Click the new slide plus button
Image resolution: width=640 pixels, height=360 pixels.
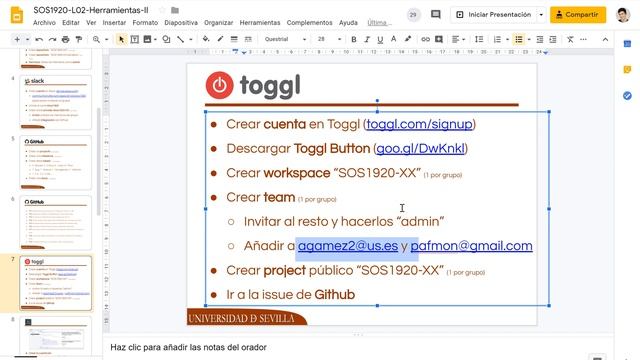point(17,40)
